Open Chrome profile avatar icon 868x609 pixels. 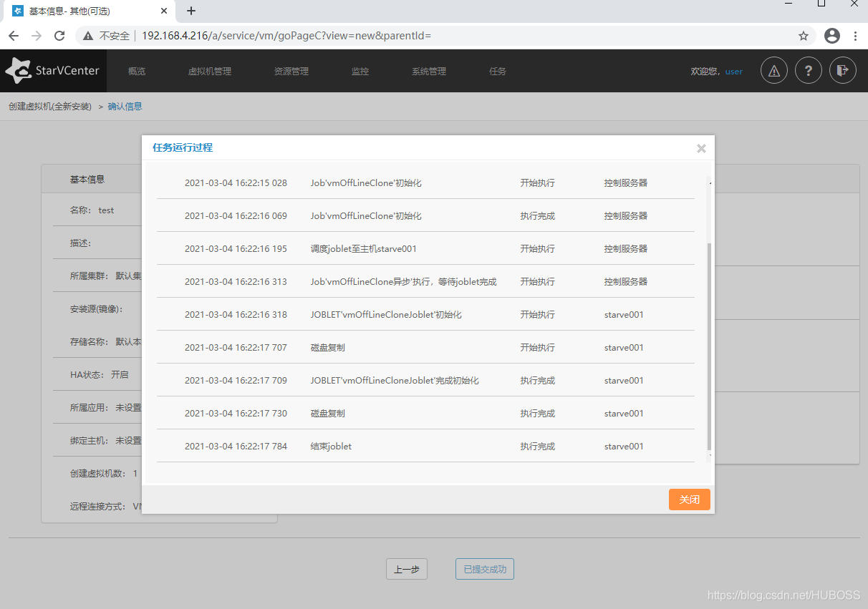[x=831, y=36]
